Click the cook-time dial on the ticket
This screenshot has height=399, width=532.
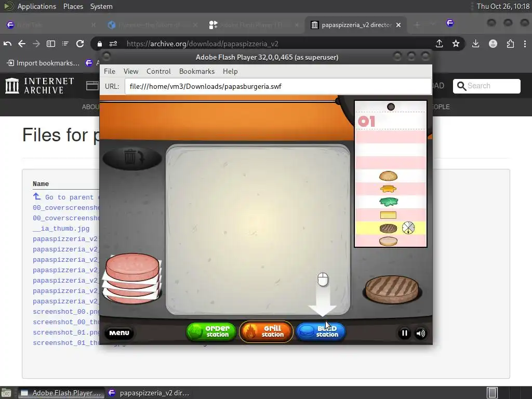[408, 228]
